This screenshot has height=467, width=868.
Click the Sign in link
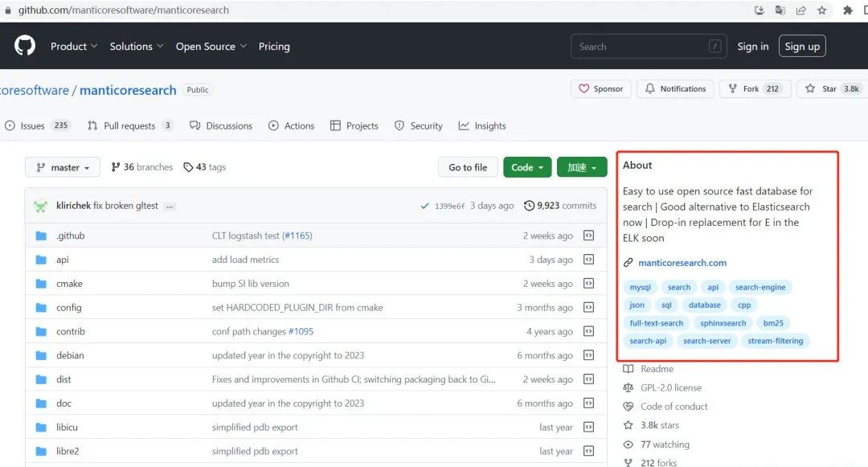click(x=753, y=47)
